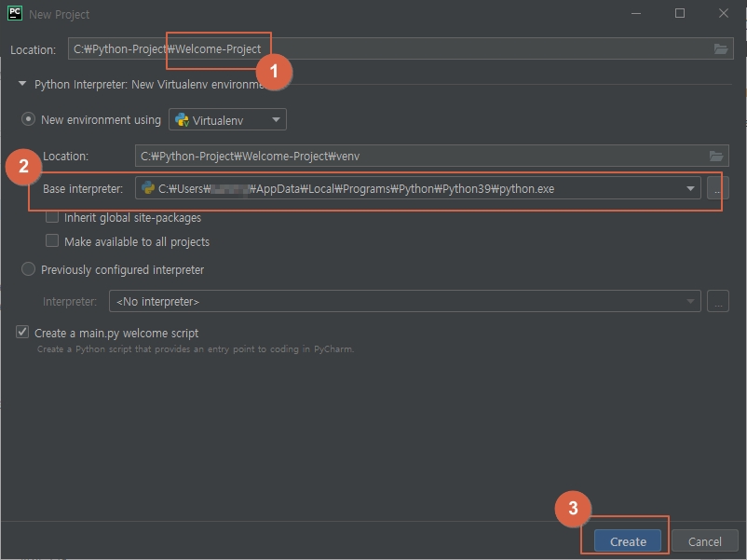The height and width of the screenshot is (560, 747).
Task: Open the Virtualenv environment type dropdown
Action: click(227, 119)
